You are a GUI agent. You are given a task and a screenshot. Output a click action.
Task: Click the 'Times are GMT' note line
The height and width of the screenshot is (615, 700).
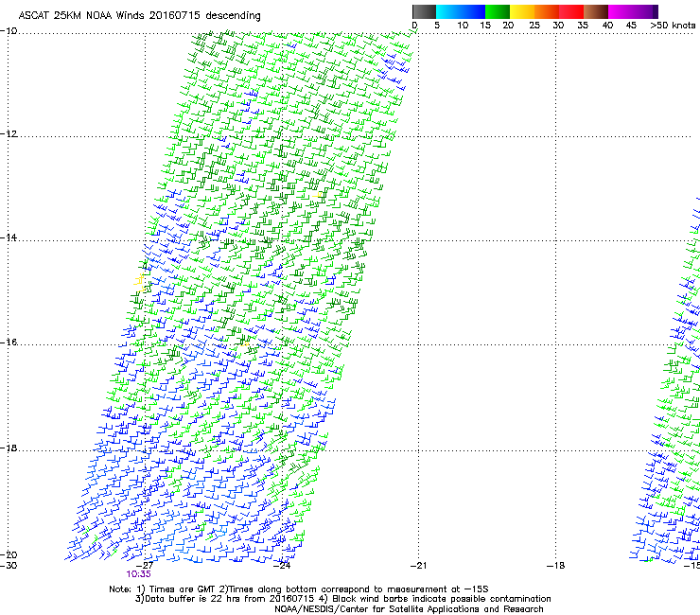pyautogui.click(x=299, y=589)
